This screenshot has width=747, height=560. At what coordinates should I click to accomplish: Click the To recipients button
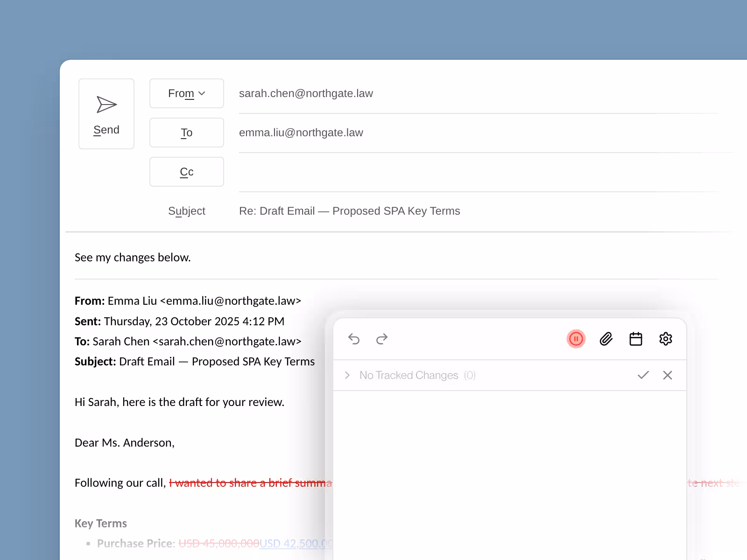click(187, 133)
